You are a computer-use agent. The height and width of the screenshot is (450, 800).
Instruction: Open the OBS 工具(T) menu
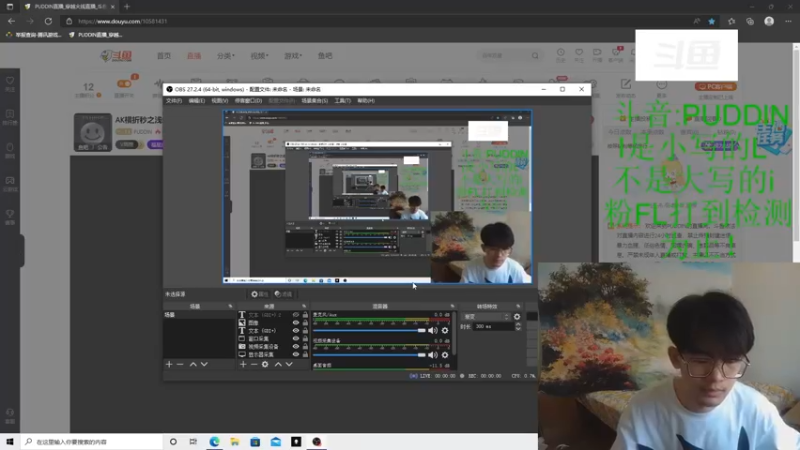342,101
